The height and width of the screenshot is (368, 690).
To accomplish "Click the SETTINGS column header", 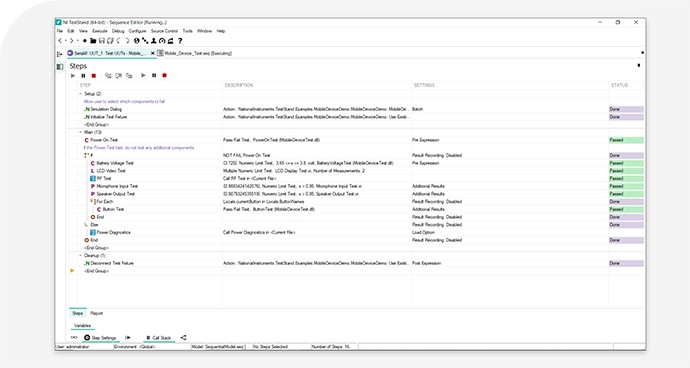I will [424, 85].
